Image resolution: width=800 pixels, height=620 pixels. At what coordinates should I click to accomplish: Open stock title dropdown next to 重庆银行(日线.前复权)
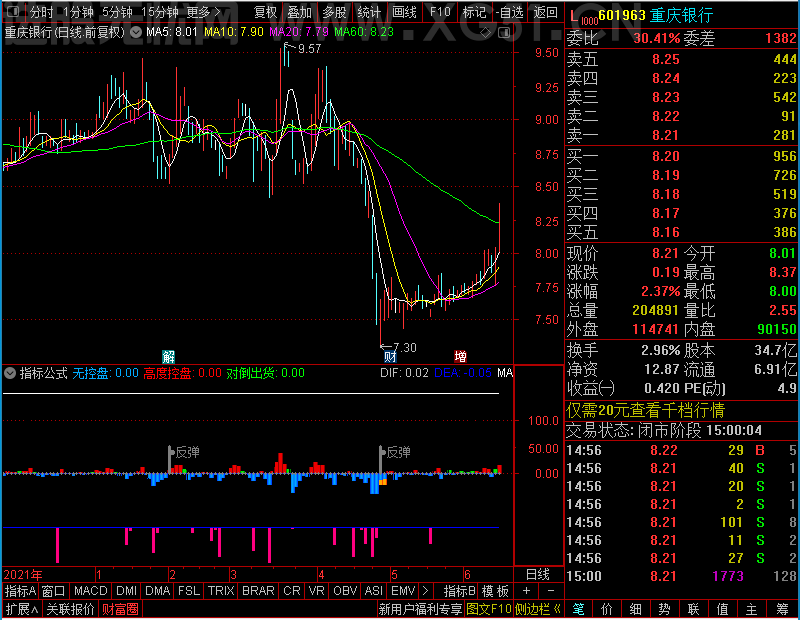click(x=136, y=32)
